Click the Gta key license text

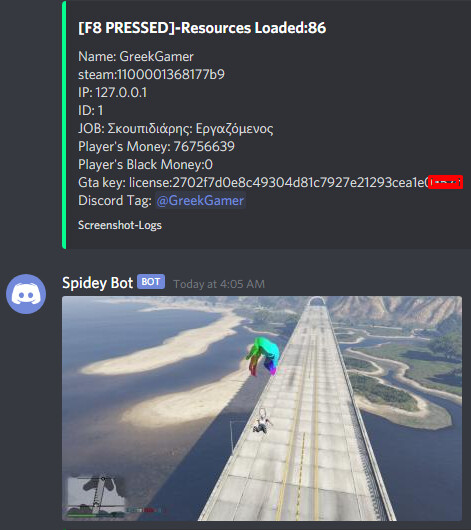[253, 183]
